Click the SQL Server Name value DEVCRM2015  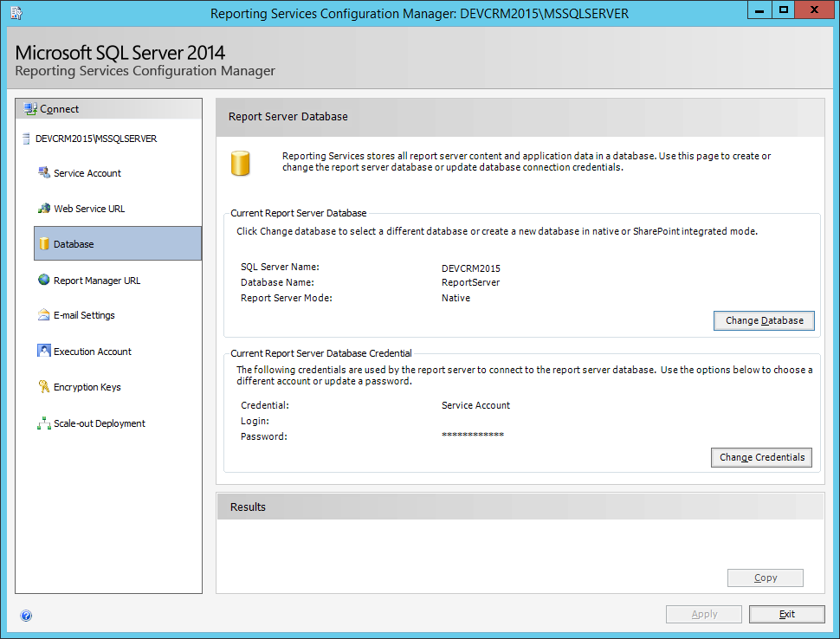pyautogui.click(x=471, y=268)
